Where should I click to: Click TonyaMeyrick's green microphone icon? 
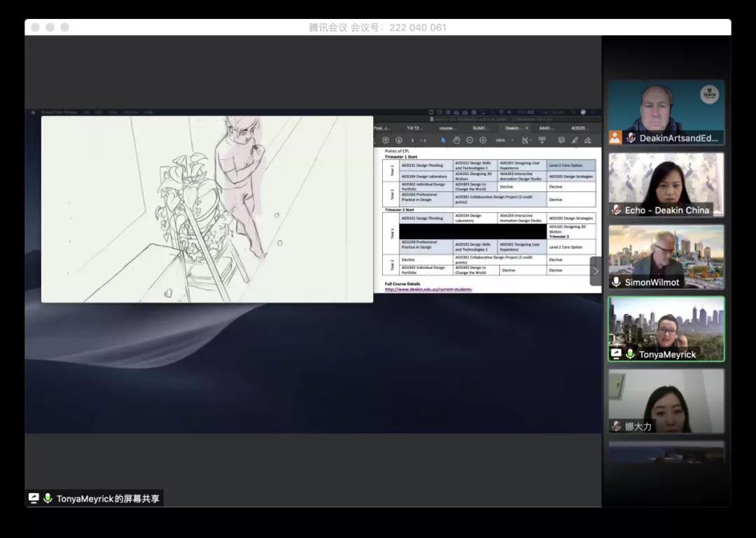630,354
